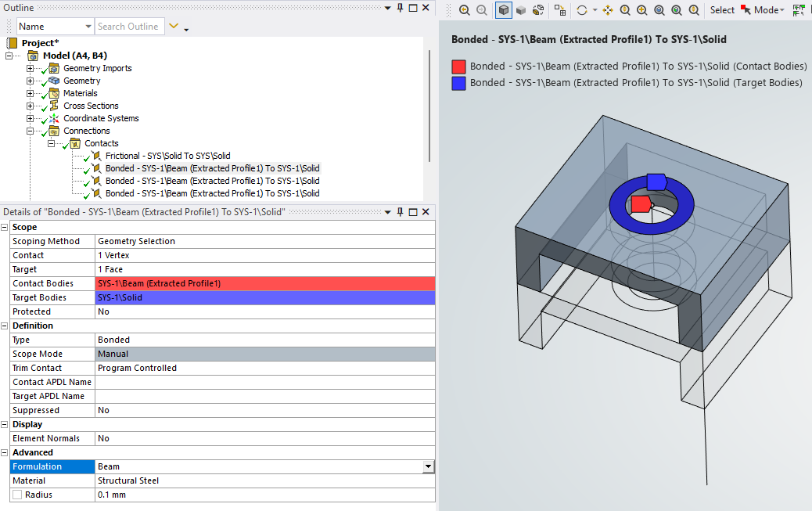The image size is (812, 511).
Task: Expand the Cross Sections node
Action: pyautogui.click(x=30, y=106)
